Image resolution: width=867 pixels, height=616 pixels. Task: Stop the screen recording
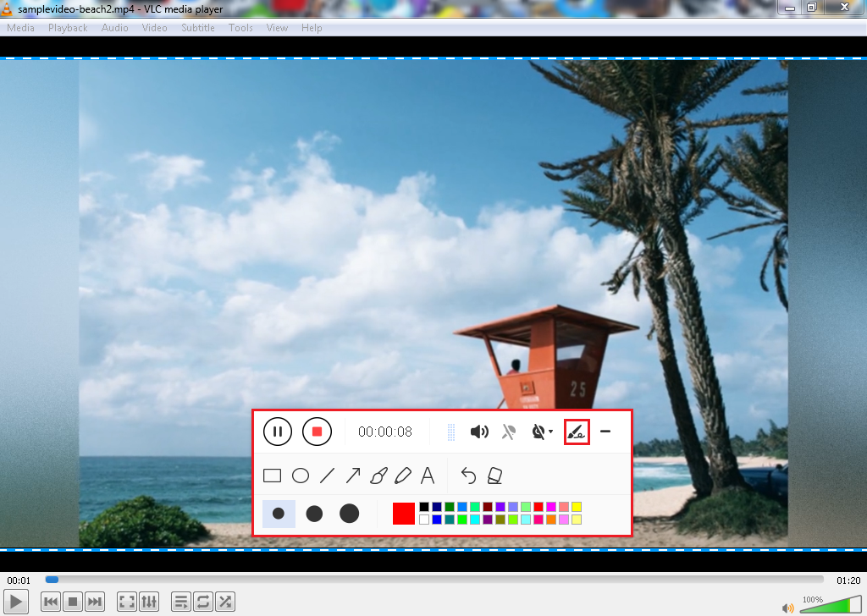[x=317, y=432]
